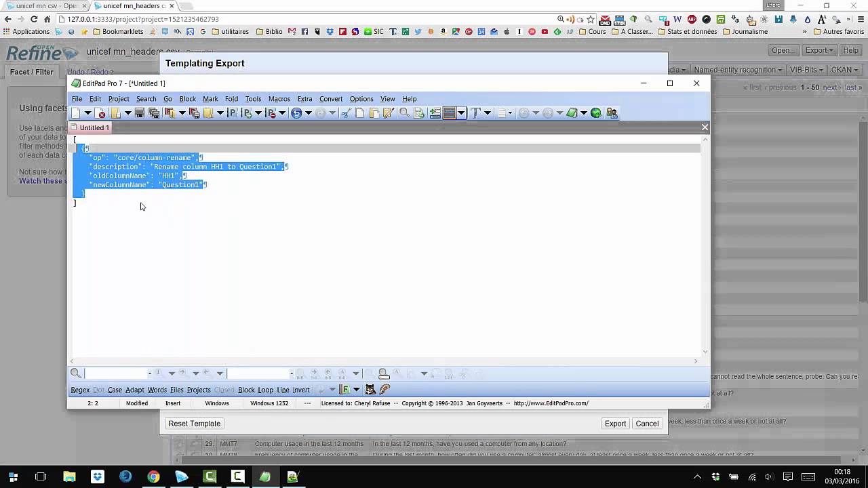Toggle the Loop search option
This screenshot has width=868, height=488.
(x=265, y=390)
